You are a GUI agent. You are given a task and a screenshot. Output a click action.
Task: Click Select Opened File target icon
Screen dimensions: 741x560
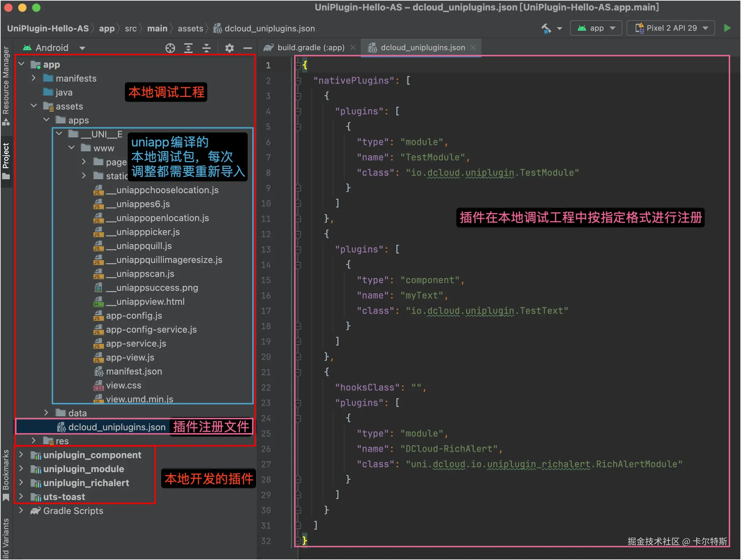click(x=170, y=48)
